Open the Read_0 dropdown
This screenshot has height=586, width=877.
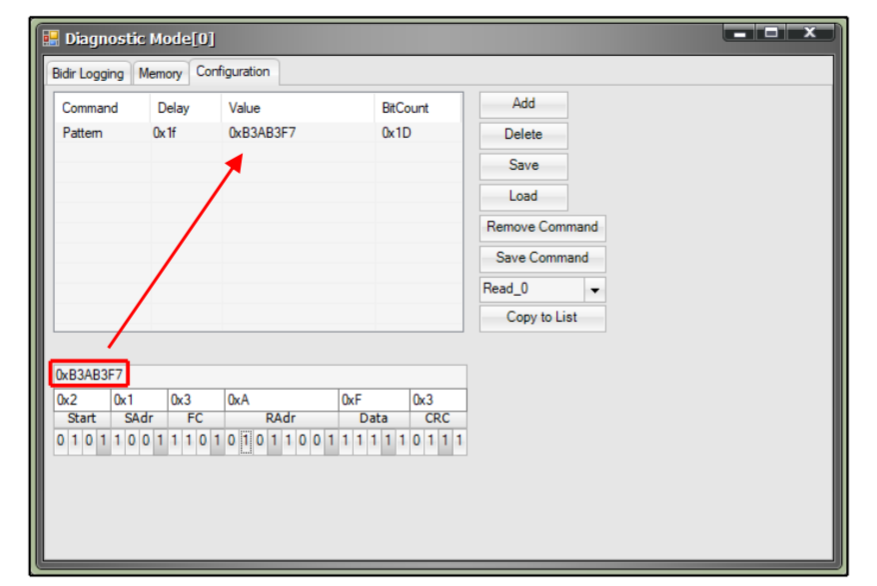[594, 289]
